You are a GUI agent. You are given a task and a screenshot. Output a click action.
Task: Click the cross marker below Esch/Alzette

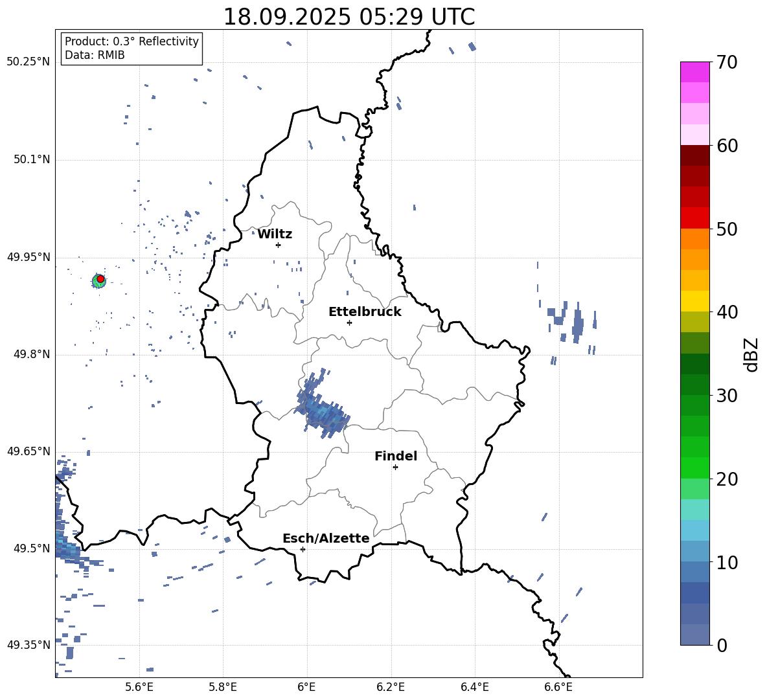[303, 549]
